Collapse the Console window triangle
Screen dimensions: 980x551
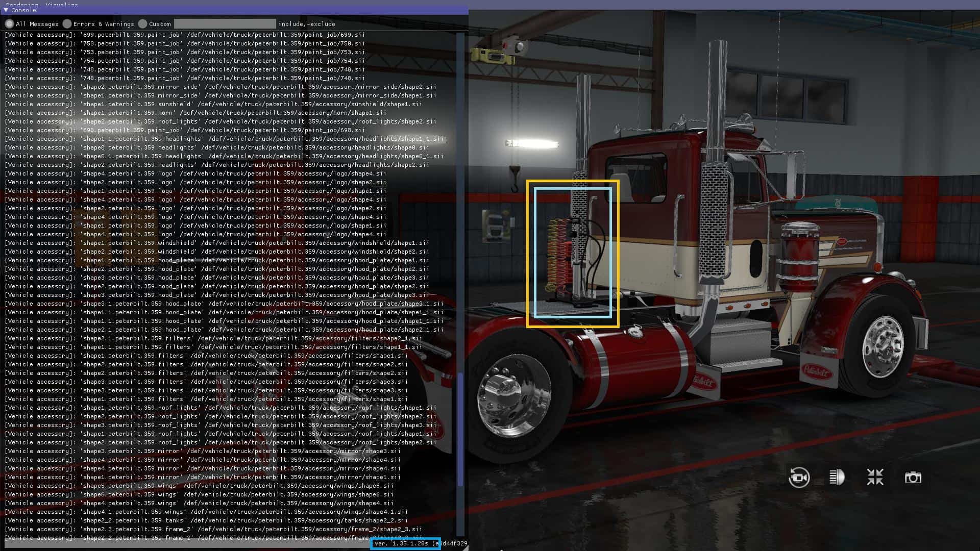[6, 10]
